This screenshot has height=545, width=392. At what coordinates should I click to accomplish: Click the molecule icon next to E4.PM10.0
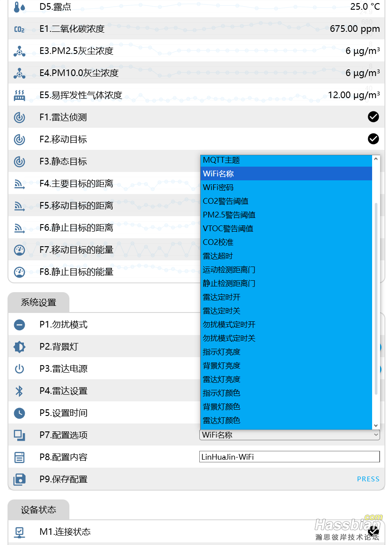19,73
